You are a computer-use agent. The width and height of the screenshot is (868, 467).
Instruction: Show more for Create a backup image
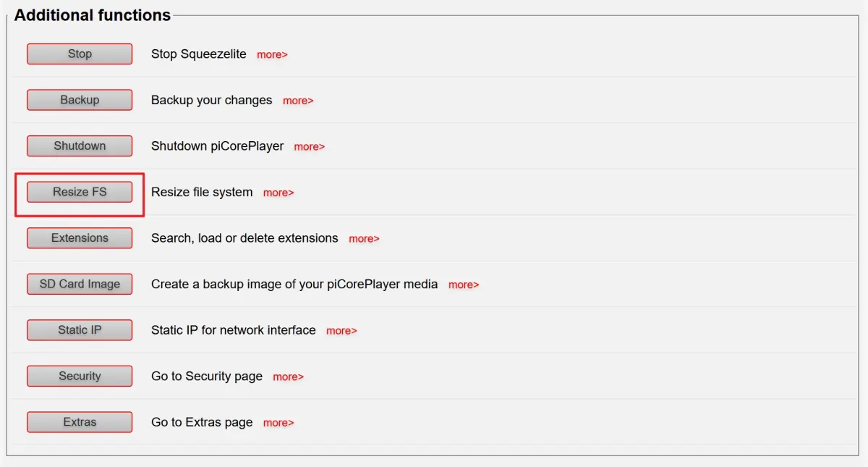coord(464,285)
